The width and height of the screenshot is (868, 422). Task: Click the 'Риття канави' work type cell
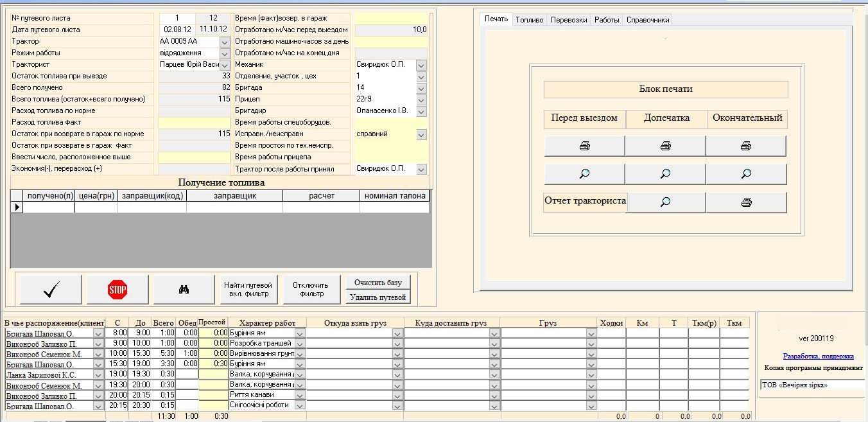[x=262, y=395]
